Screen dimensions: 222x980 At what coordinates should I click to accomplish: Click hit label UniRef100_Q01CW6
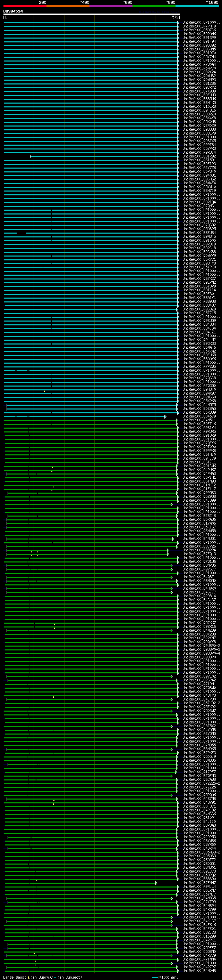tap(199, 466)
